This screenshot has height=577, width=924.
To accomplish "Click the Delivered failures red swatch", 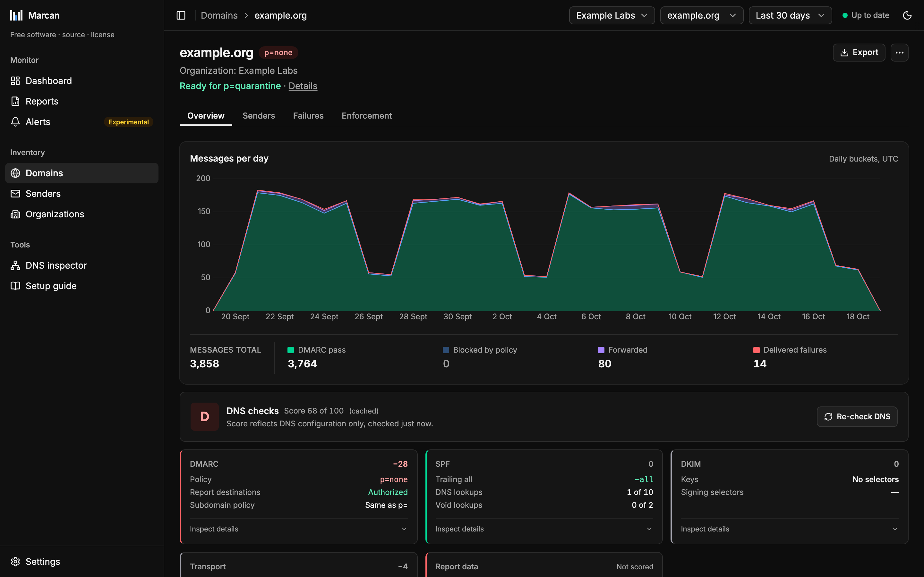I will (757, 350).
